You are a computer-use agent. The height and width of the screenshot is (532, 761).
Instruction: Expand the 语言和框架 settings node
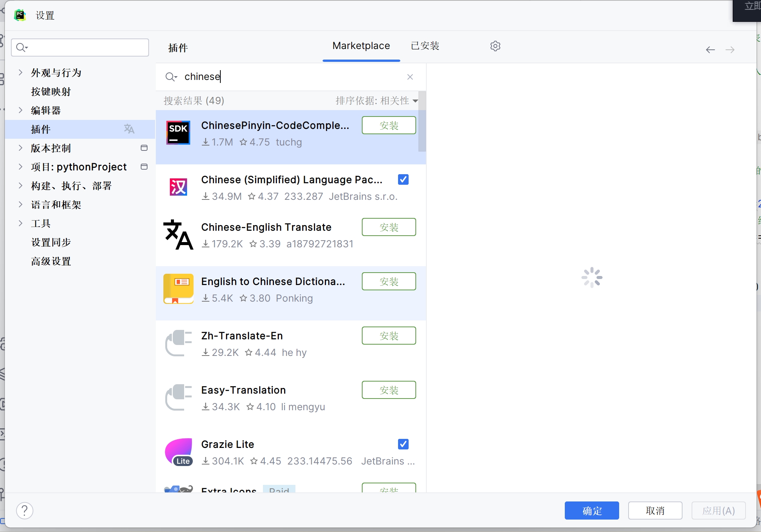(20, 204)
